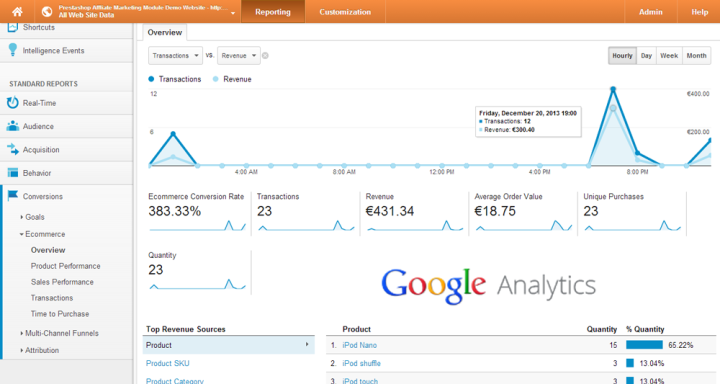Click the Quantity column header
The image size is (720, 384).
point(602,329)
